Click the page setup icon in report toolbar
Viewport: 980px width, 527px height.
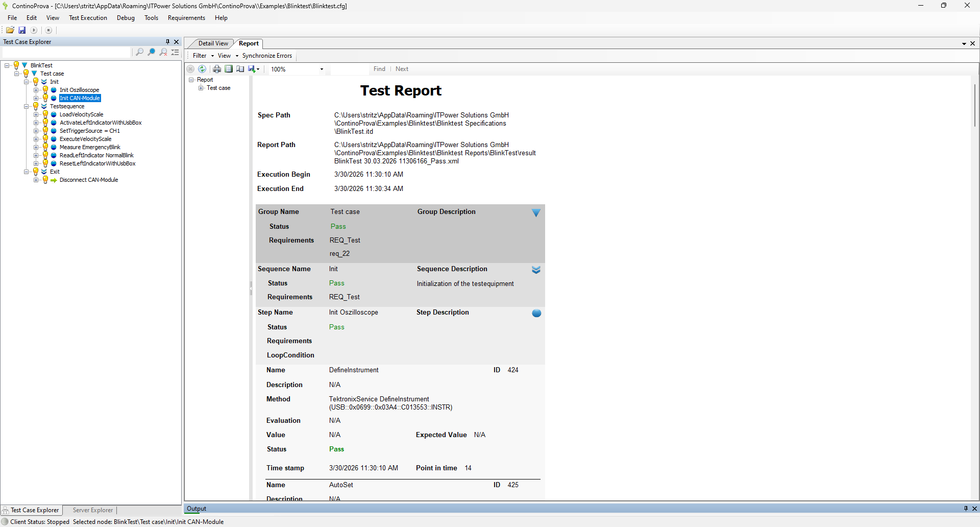tap(240, 69)
